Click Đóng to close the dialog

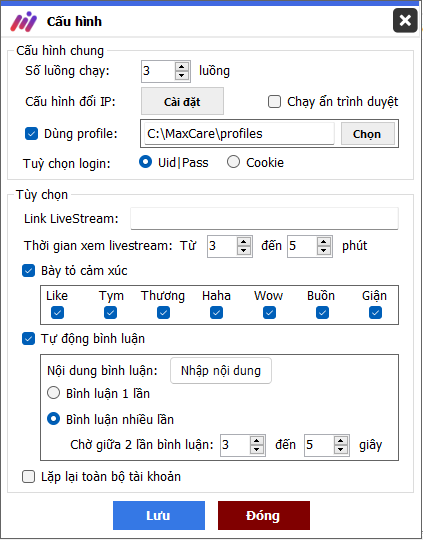coord(264,515)
